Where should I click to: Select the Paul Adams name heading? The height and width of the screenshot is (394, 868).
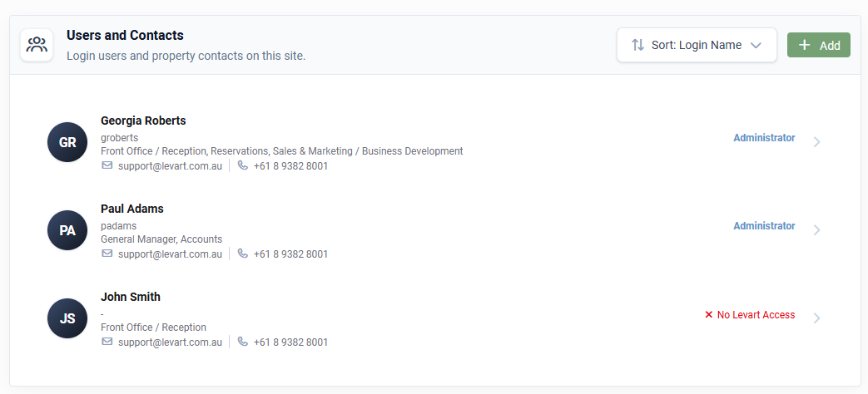[131, 209]
